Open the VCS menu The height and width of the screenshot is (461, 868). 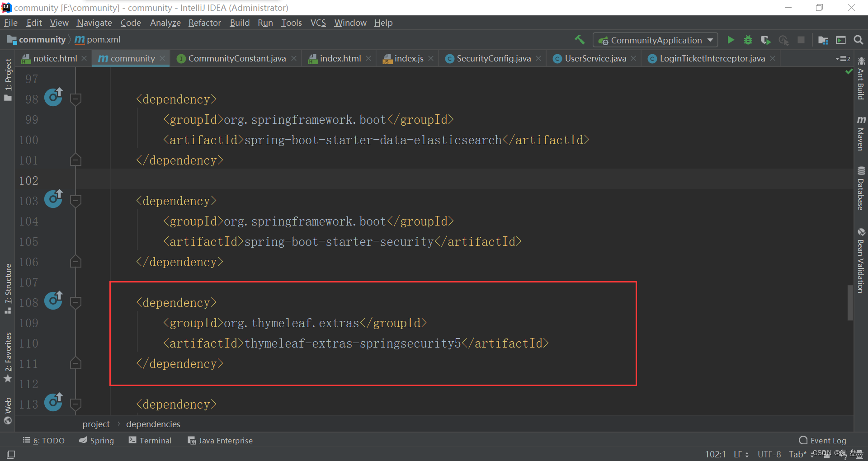(318, 23)
